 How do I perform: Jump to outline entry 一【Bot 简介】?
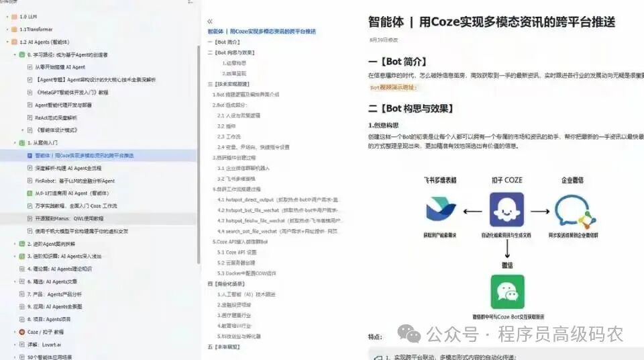224,42
